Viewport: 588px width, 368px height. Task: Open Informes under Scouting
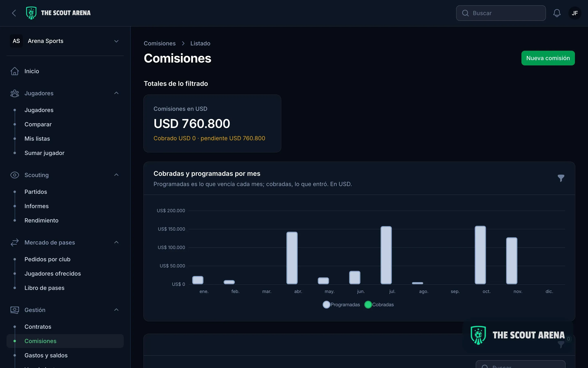65,206
